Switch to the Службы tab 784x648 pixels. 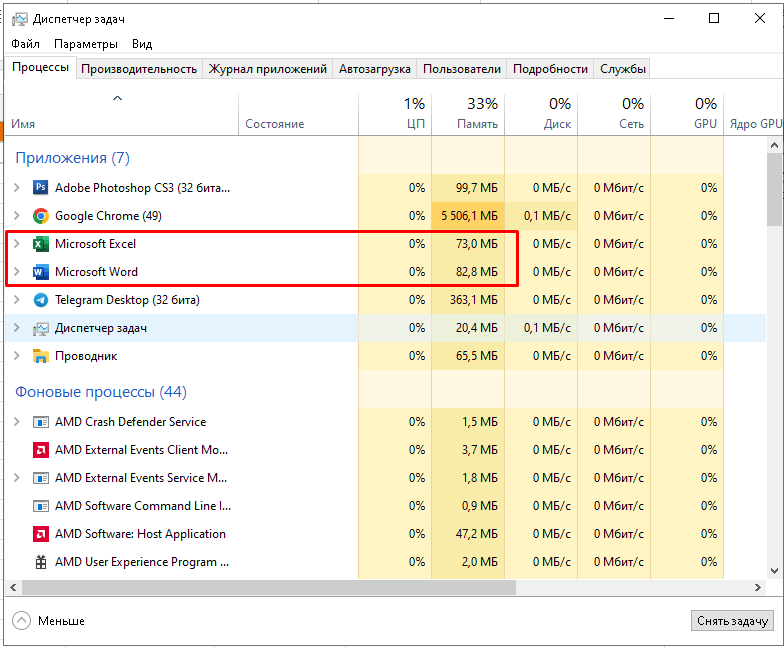click(x=622, y=69)
